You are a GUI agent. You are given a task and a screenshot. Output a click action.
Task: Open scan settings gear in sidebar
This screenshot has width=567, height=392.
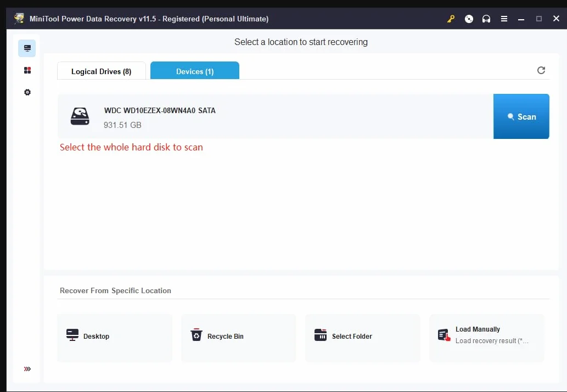click(27, 92)
